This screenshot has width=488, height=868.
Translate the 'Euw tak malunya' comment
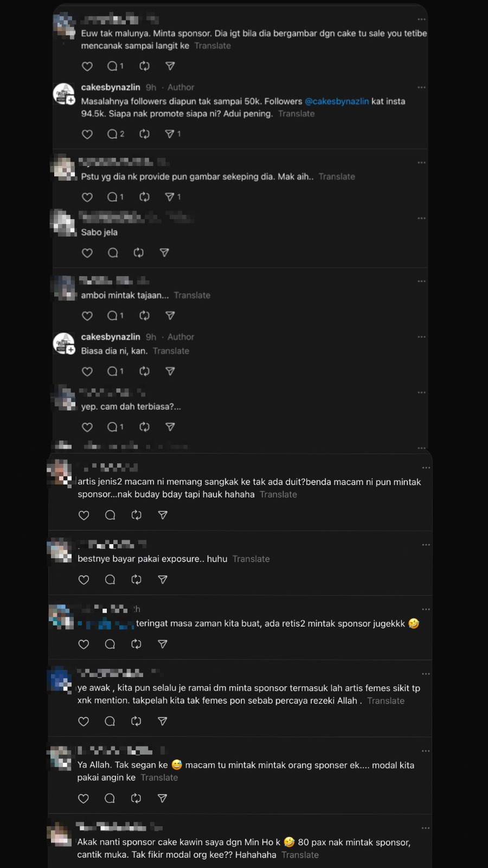coord(213,46)
